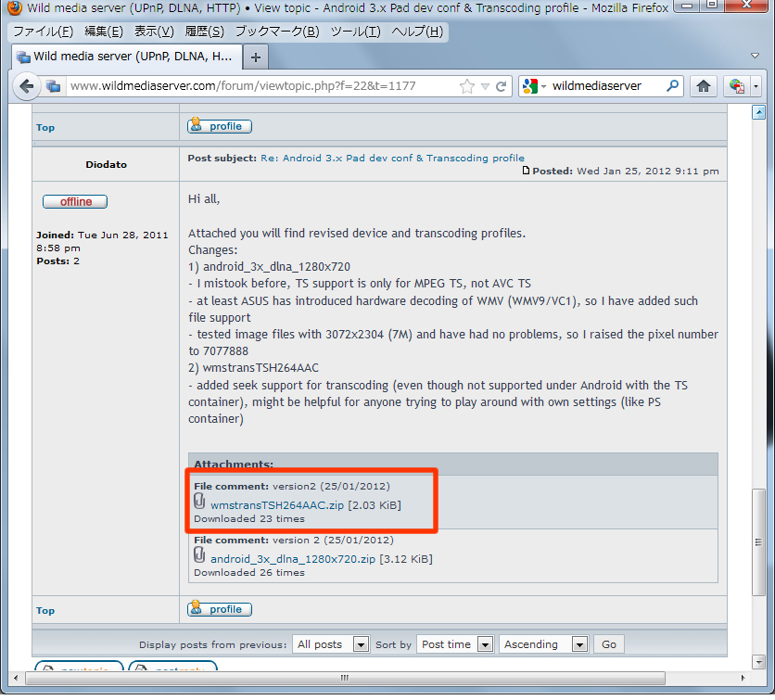Open the All posts dropdown
775x700 pixels.
coord(331,644)
